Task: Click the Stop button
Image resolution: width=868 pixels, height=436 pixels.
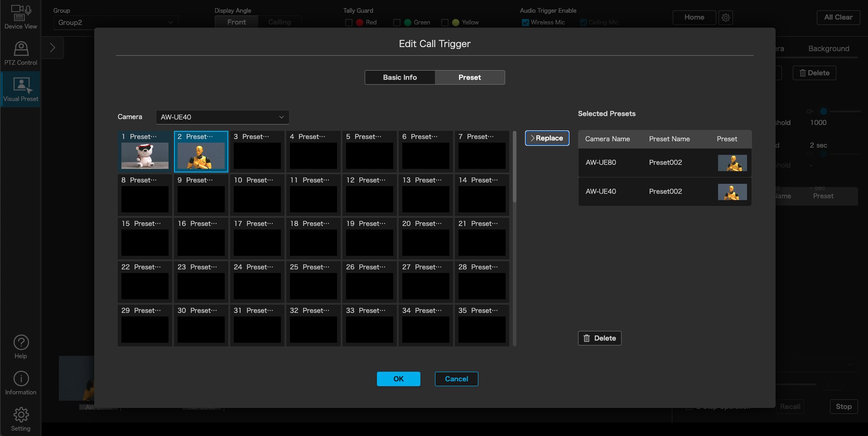Action: click(x=844, y=407)
